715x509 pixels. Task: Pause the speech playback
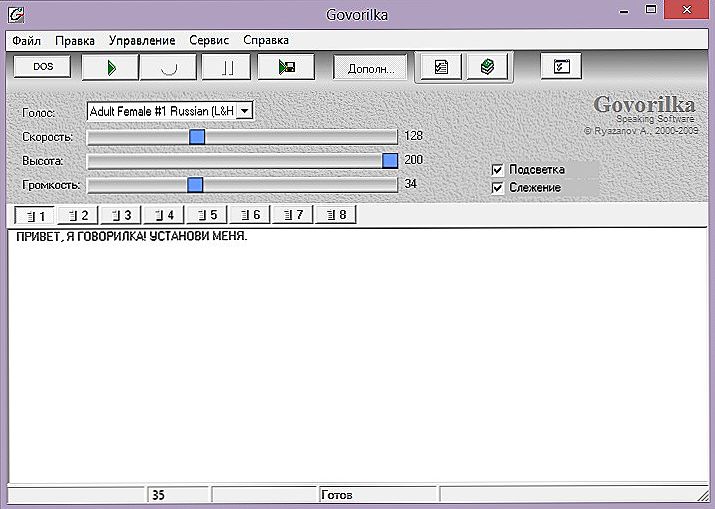tap(227, 67)
